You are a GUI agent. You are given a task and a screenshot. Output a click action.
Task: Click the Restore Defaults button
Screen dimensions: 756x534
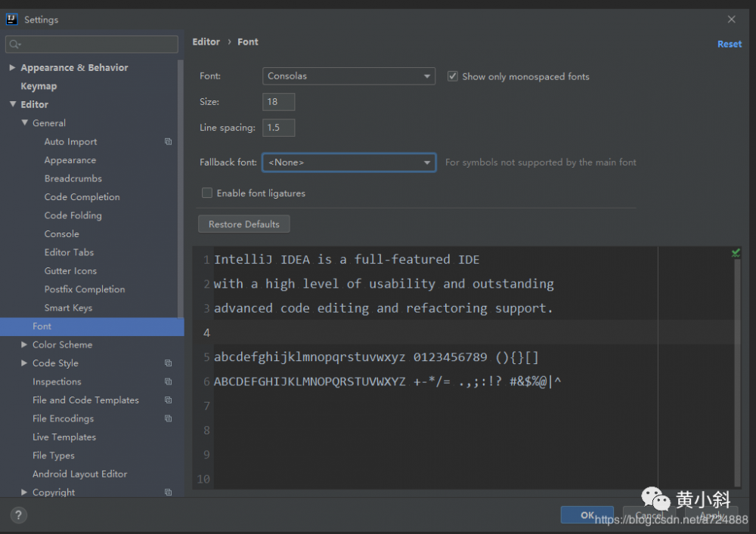pos(243,224)
